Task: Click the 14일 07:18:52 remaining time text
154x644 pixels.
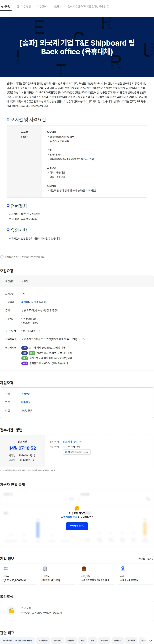Action: click(22, 448)
